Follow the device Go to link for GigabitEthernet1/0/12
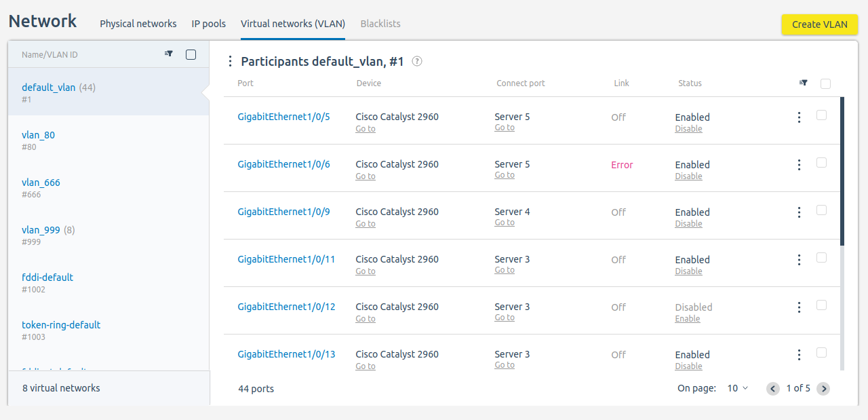The image size is (868, 420). point(366,319)
